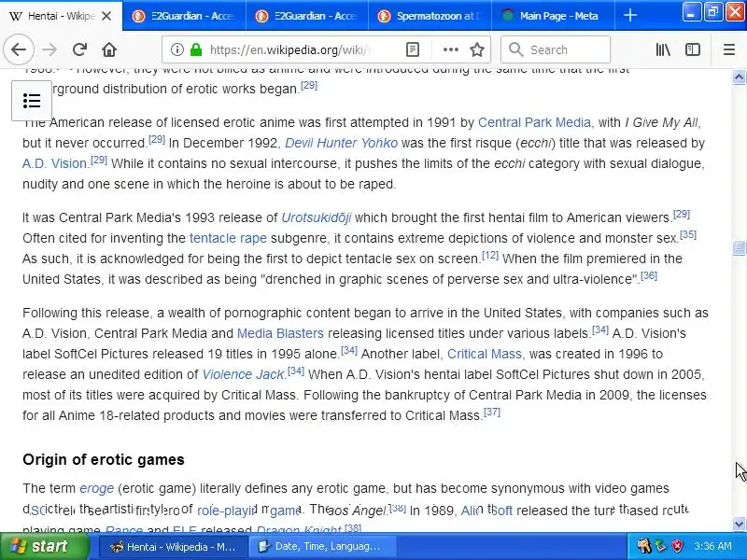Screen dimensions: 747x560
Task: Follow the Media Blasters link
Action: pos(280,333)
